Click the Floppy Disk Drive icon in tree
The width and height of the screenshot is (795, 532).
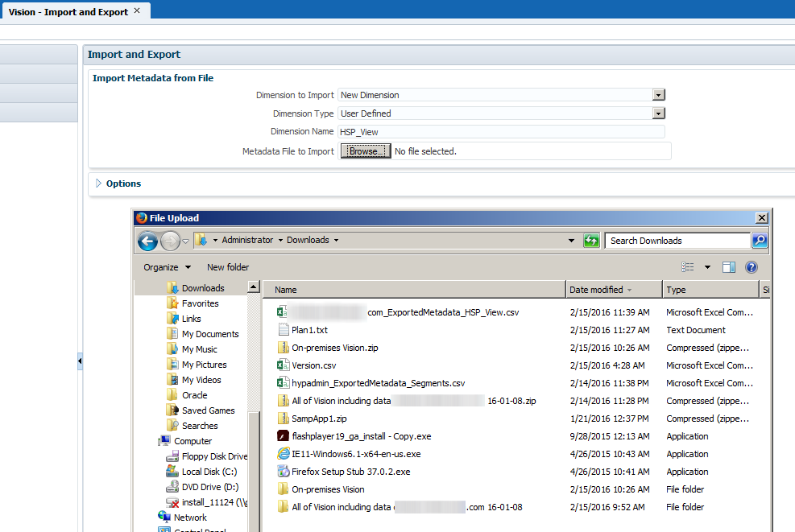(x=172, y=456)
